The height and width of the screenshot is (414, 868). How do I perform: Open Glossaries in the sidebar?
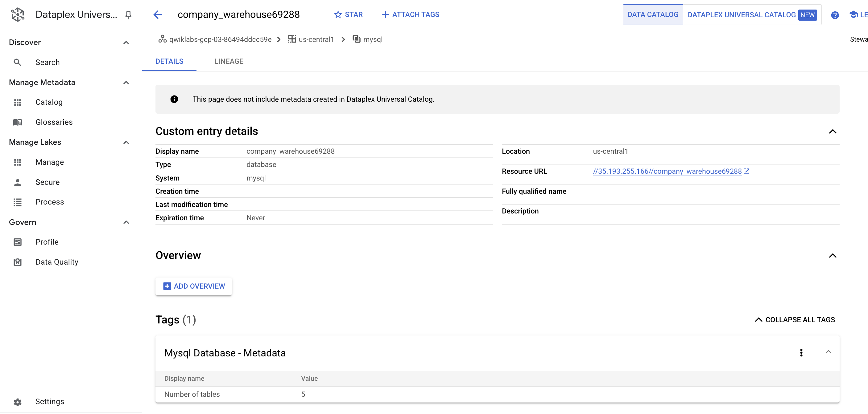[x=54, y=122]
